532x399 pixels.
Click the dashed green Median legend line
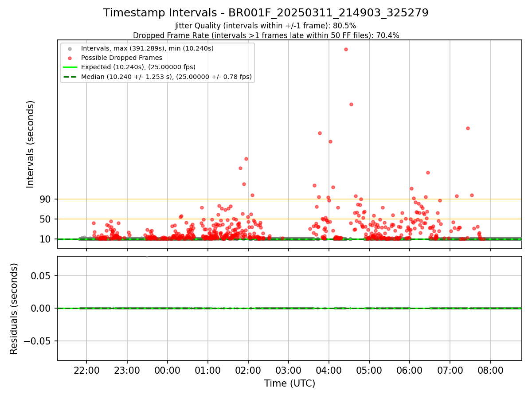tap(70, 77)
